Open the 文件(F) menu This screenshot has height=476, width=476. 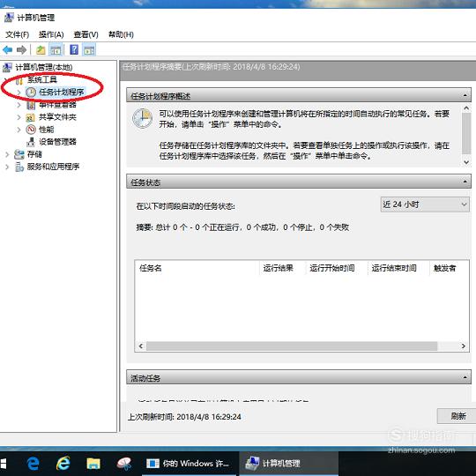pos(17,34)
